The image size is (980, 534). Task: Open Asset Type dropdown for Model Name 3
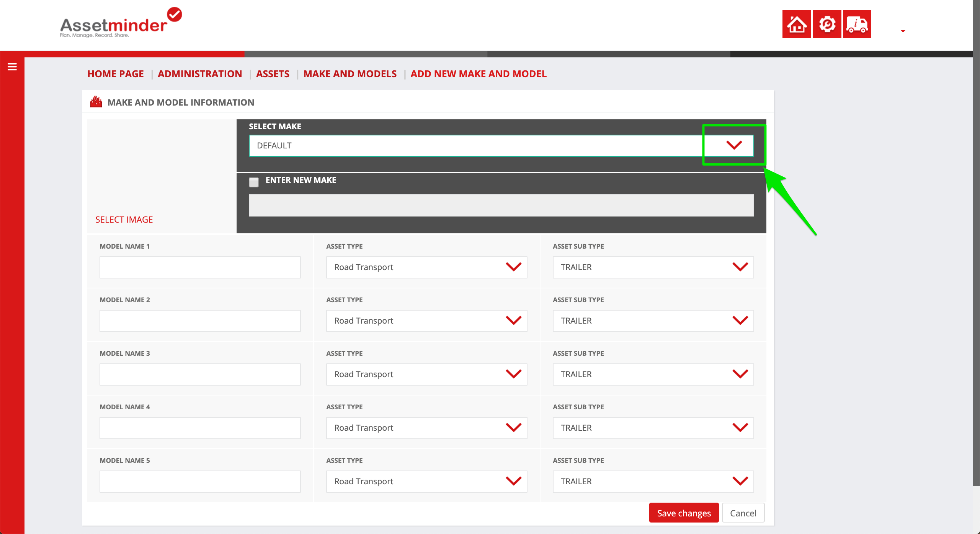click(426, 374)
